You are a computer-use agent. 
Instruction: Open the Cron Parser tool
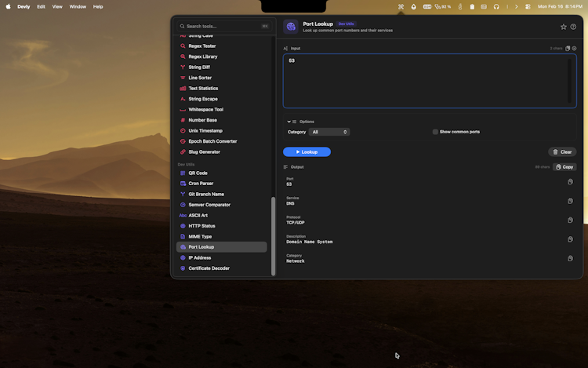221,184
